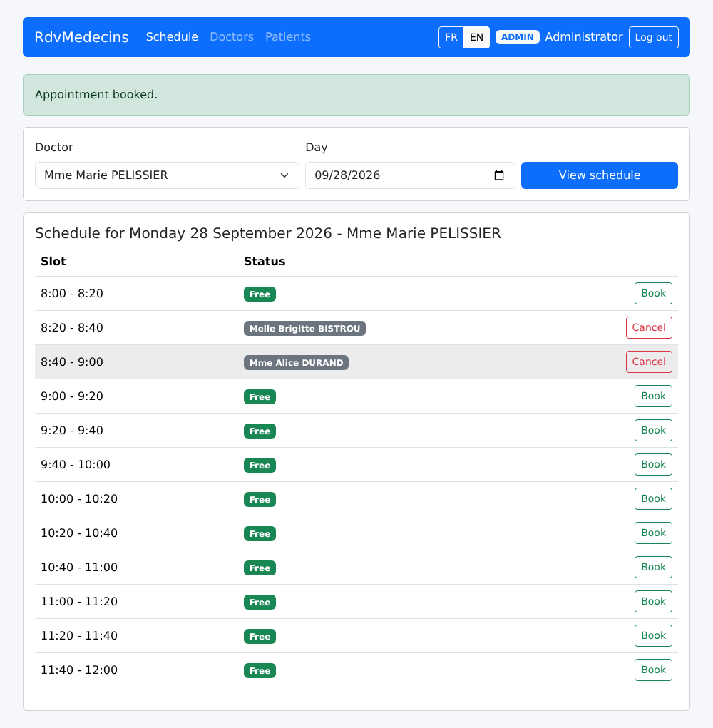Screen dimensions: 713x728
Task: Cancel Melle Brigitte BISTROU's appointment
Action: [649, 328]
